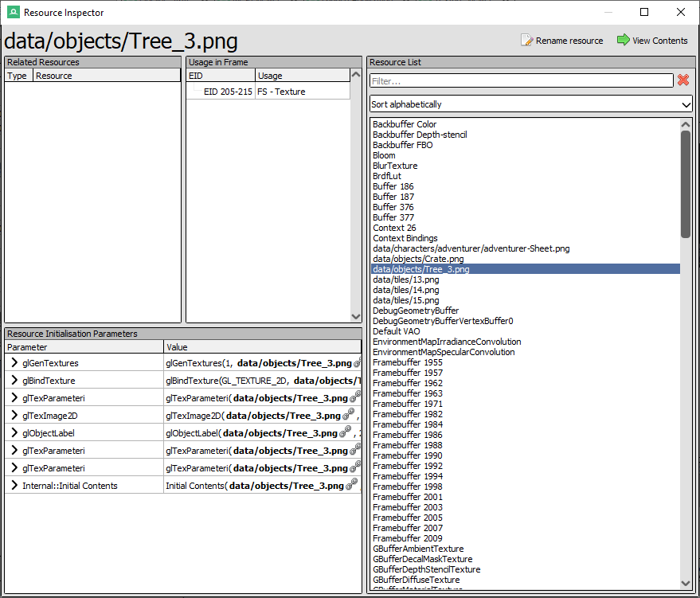Clear the filter with the red X icon

point(683,80)
